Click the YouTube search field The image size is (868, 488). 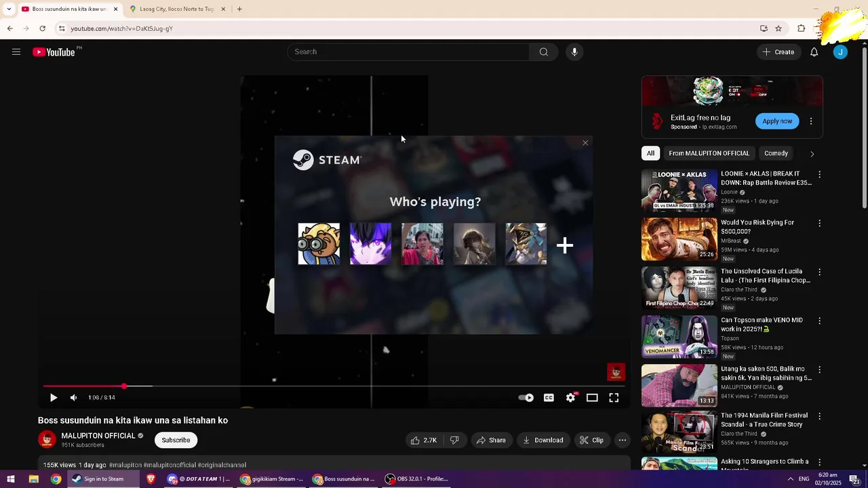(409, 52)
